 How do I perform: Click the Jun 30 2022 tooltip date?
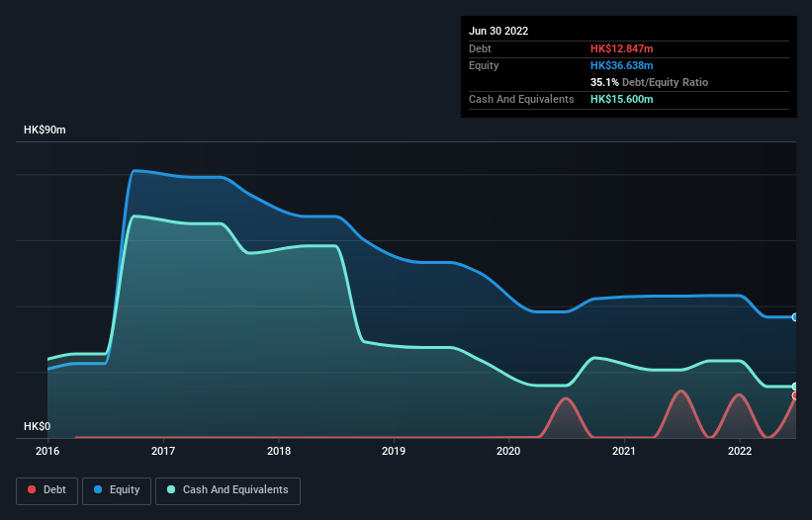point(498,31)
